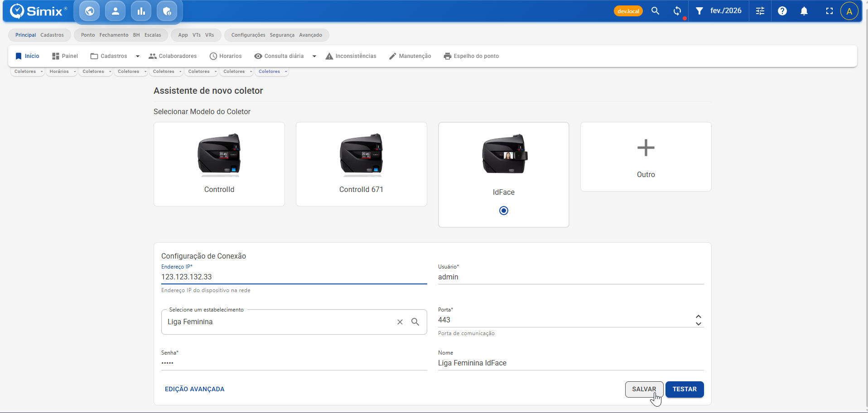The height and width of the screenshot is (413, 868).
Task: Increase the Porta value with up arrow
Action: point(699,317)
